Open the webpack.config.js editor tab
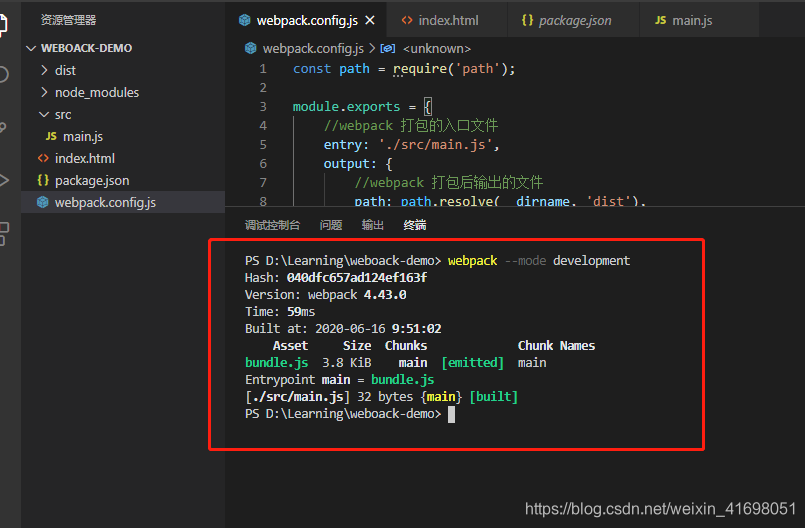This screenshot has height=528, width=805. coord(306,21)
